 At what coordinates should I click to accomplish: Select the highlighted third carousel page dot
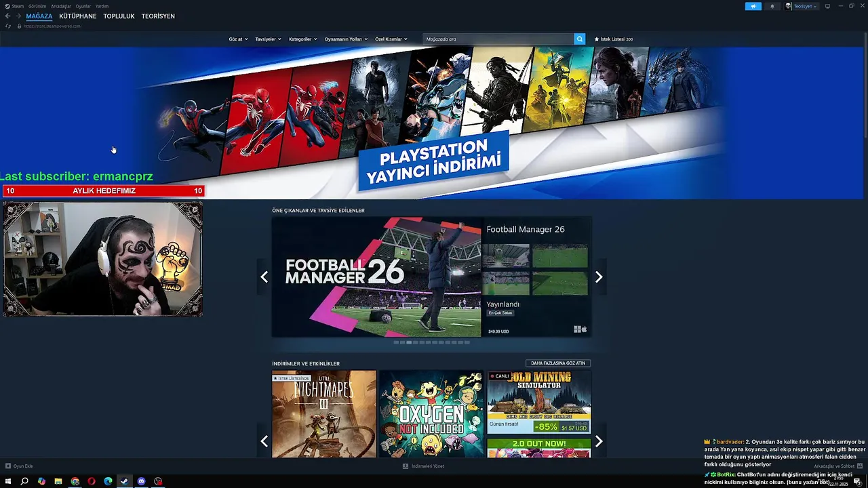coord(409,342)
